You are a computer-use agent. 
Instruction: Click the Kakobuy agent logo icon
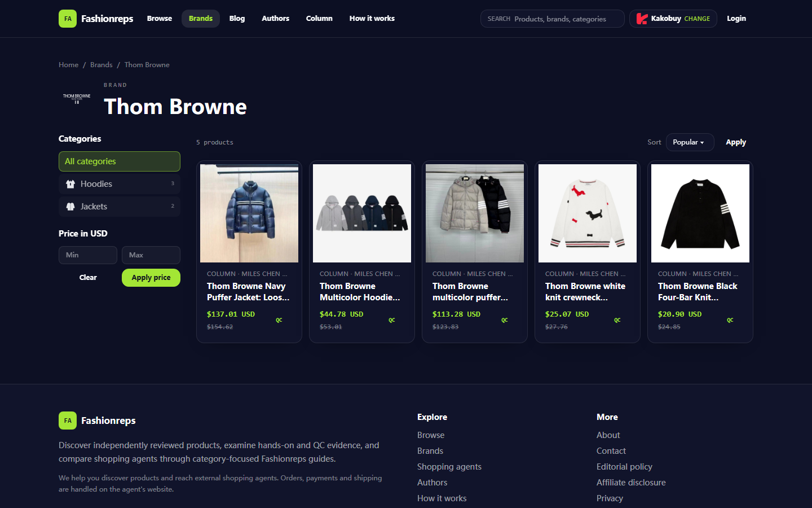(642, 19)
